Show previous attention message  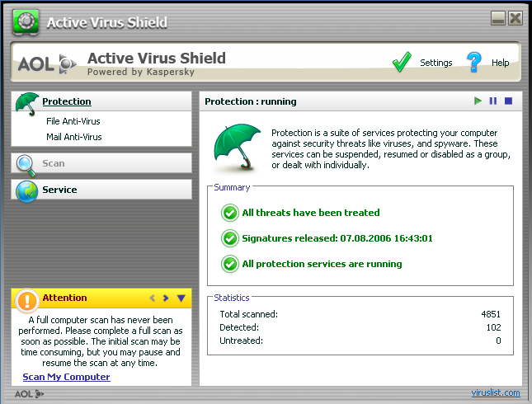click(153, 298)
